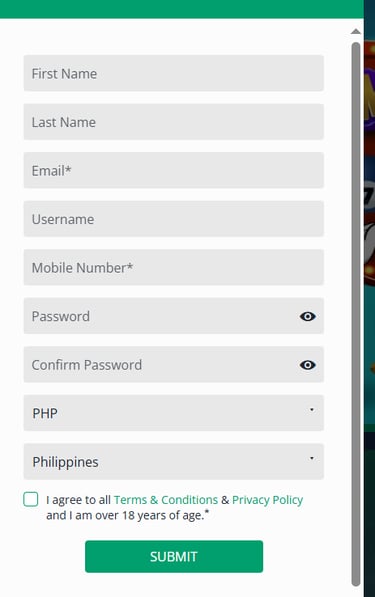Click the scrollbar up arrow

[356, 31]
